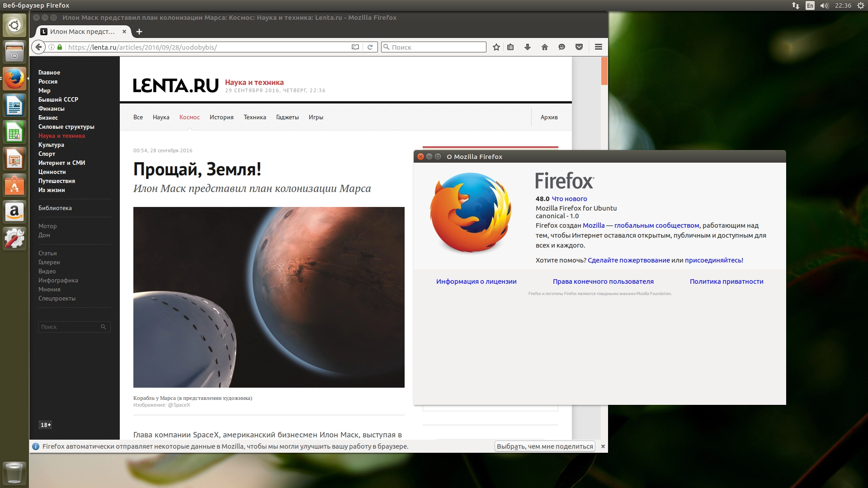Open глобальным сообществом link

click(657, 225)
